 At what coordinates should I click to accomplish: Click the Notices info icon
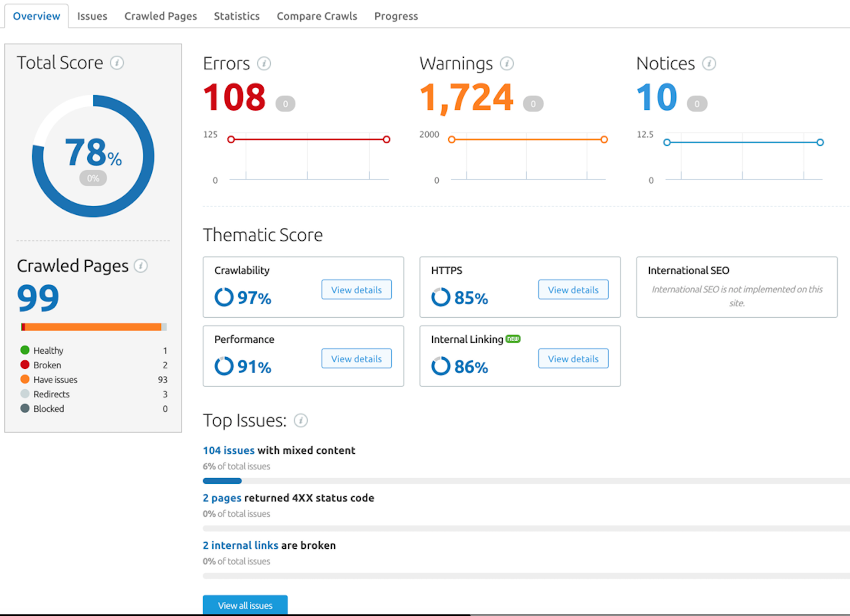click(x=709, y=64)
